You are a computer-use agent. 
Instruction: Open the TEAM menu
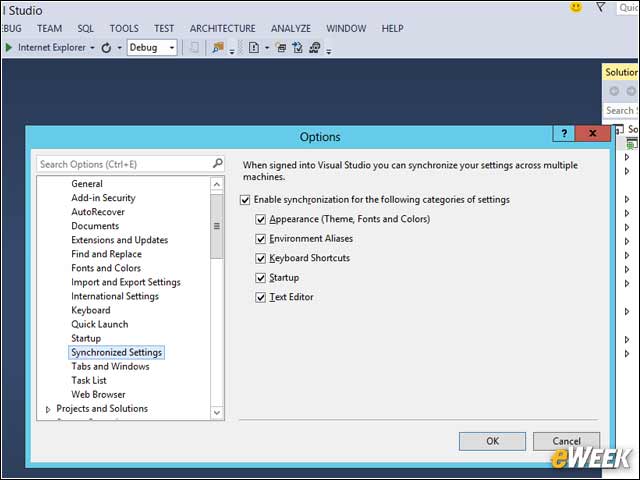point(49,29)
